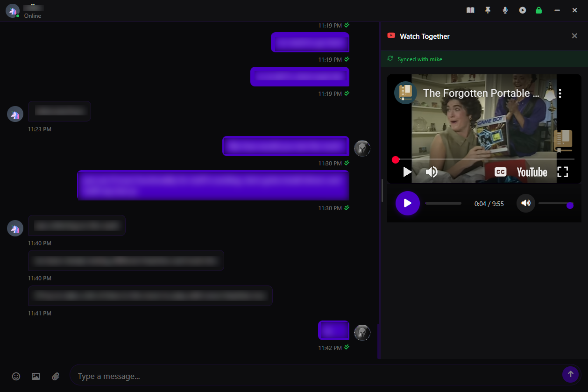
Task: Mute the Watch Together panel audio
Action: coord(525,203)
